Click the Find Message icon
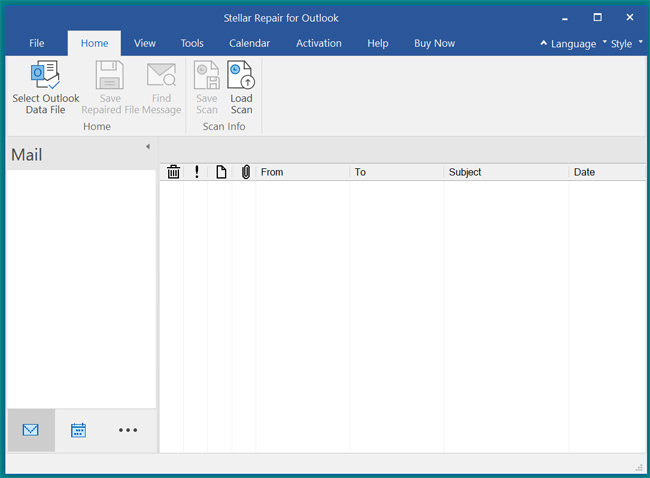This screenshot has height=478, width=650. [162, 75]
